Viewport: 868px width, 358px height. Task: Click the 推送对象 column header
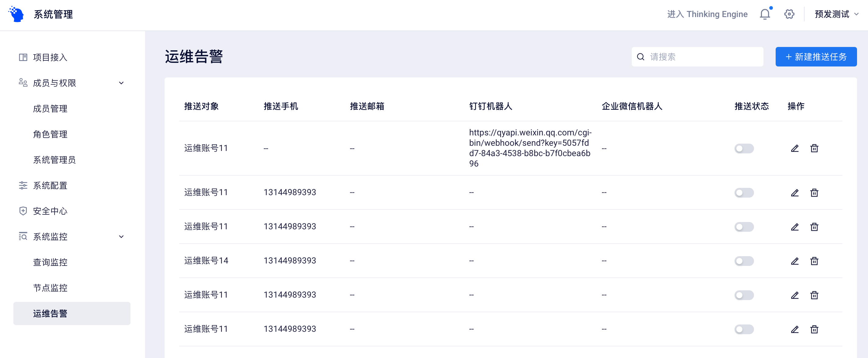coord(201,106)
